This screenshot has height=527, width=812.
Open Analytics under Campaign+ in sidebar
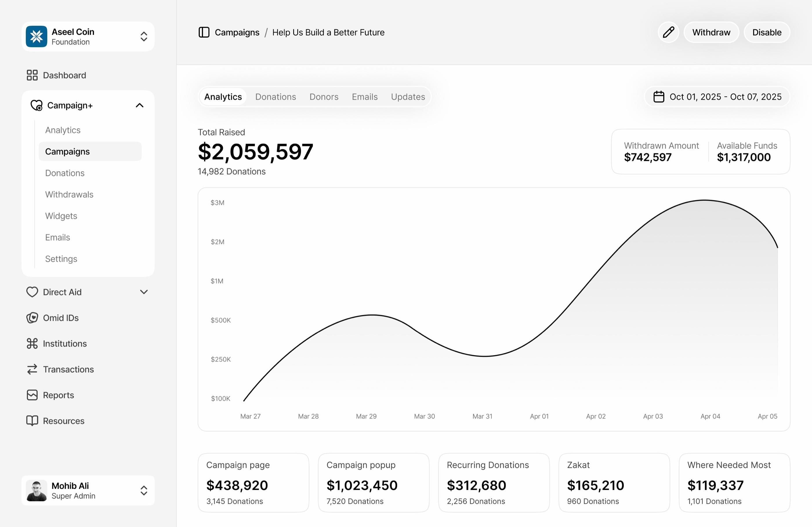click(63, 130)
